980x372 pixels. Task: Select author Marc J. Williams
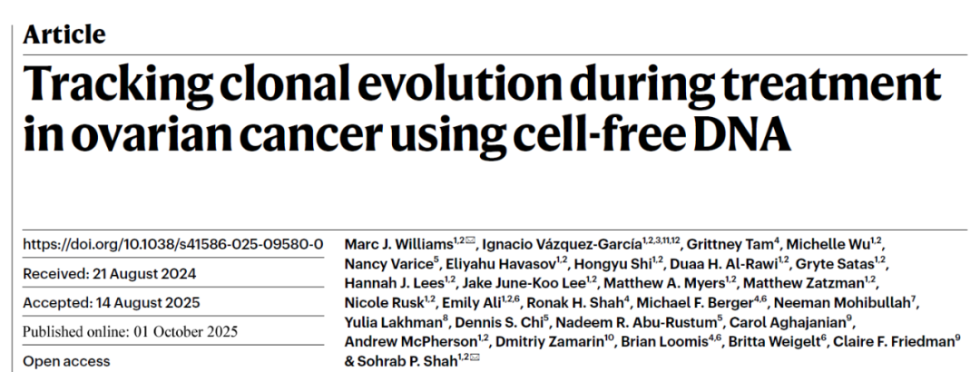pyautogui.click(x=398, y=244)
